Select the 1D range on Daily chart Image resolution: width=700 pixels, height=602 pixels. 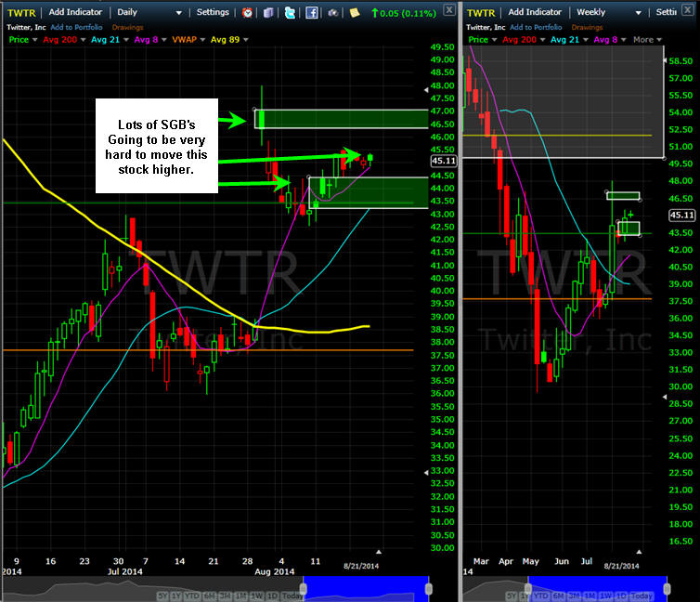pos(272,595)
